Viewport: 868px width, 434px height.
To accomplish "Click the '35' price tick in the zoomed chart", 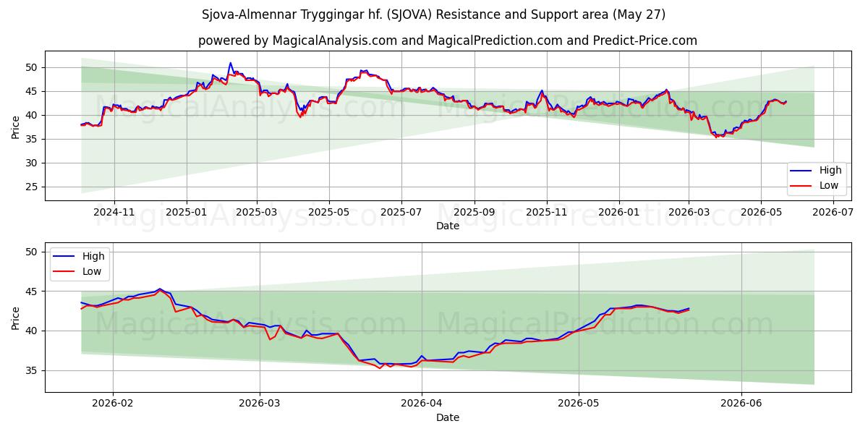I will point(33,370).
